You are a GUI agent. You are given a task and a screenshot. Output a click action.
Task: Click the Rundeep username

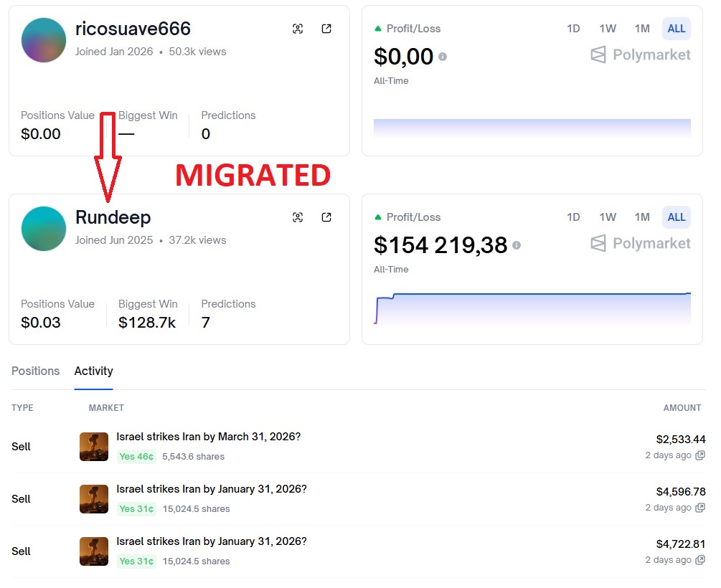(113, 217)
